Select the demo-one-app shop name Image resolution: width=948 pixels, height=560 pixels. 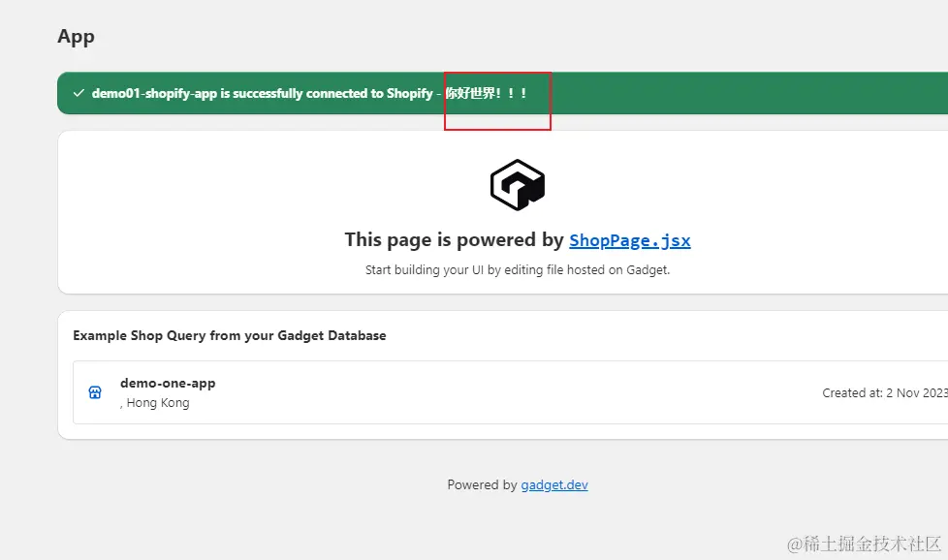coord(168,383)
